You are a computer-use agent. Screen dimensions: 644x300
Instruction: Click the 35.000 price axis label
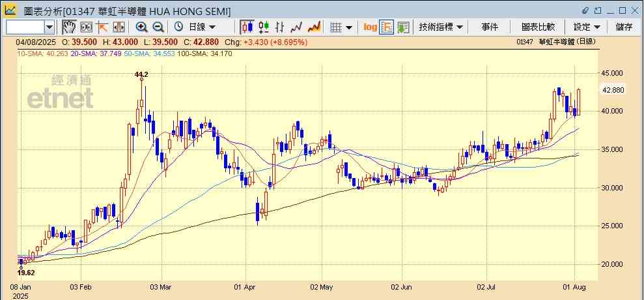pyautogui.click(x=612, y=149)
